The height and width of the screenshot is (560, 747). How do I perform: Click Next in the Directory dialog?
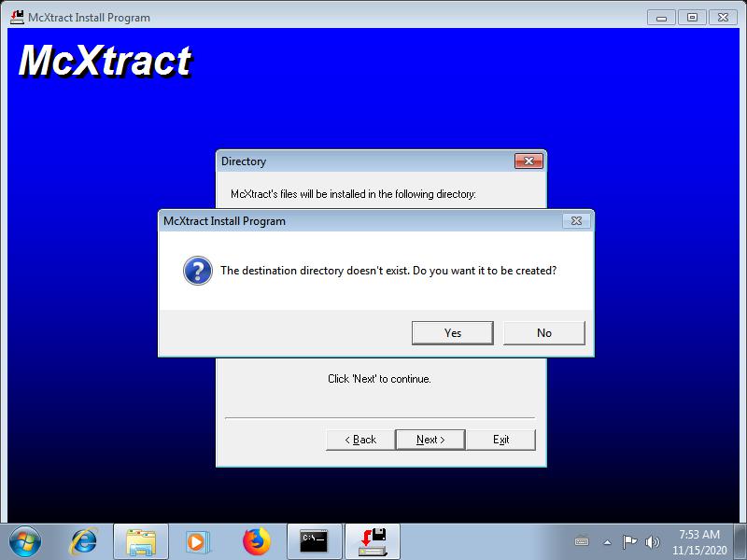pyautogui.click(x=430, y=440)
